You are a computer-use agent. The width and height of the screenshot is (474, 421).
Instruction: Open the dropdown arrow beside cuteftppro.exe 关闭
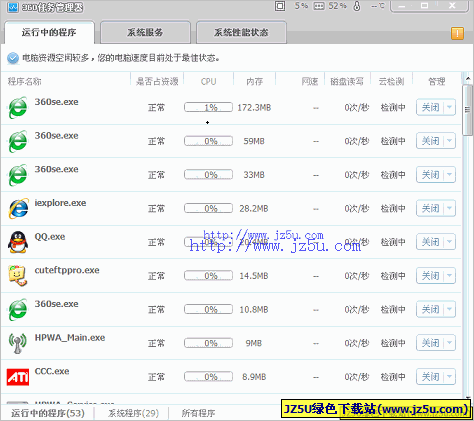[450, 276]
